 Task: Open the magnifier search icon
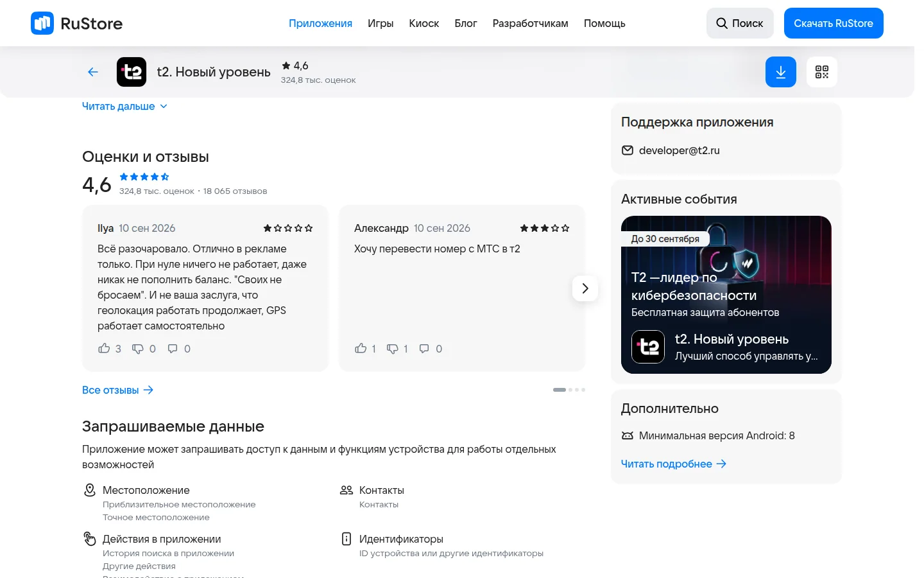[x=722, y=23]
